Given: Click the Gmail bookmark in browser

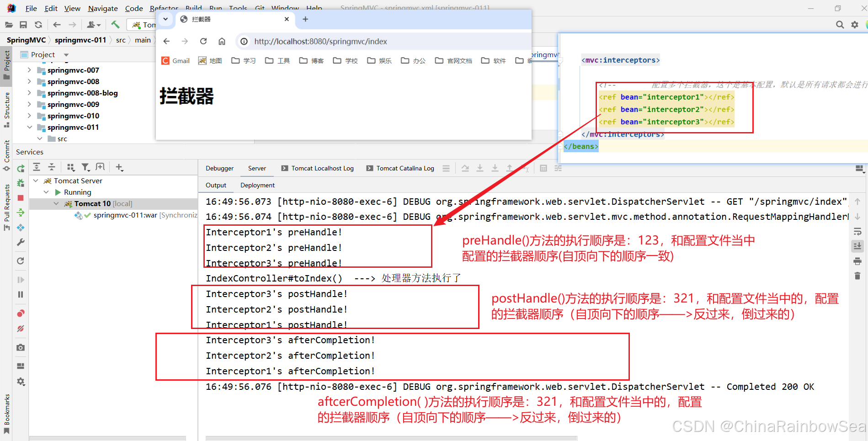Looking at the screenshot, I should pos(176,61).
